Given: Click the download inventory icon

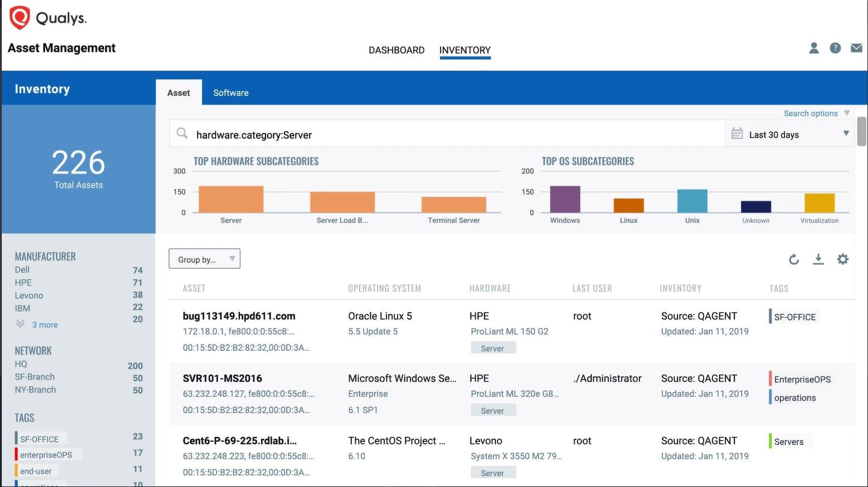Looking at the screenshot, I should [x=818, y=259].
